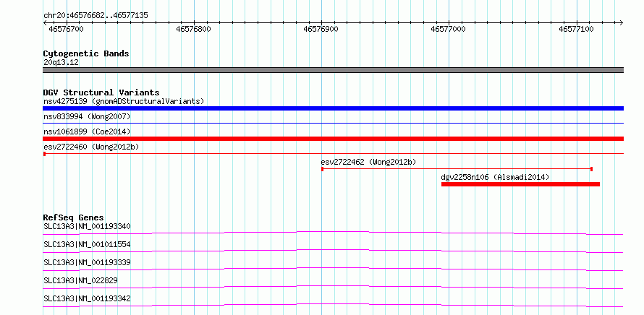Screen dimensions: 644x315
Task: Click the gray 20q13.12 cytogenetic band bar
Action: (x=333, y=70)
